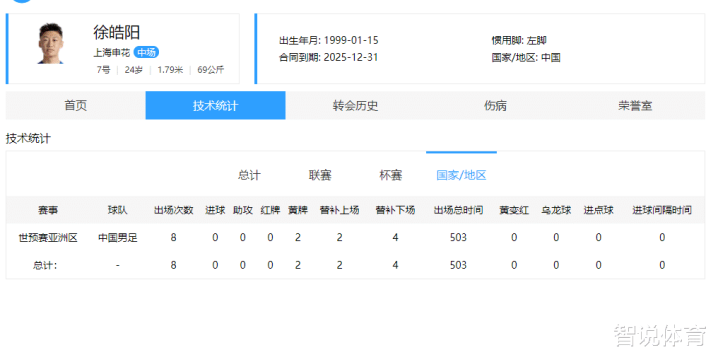This screenshot has width=718, height=362.
Task: Click the 出场总时间 column header
Action: click(x=458, y=210)
